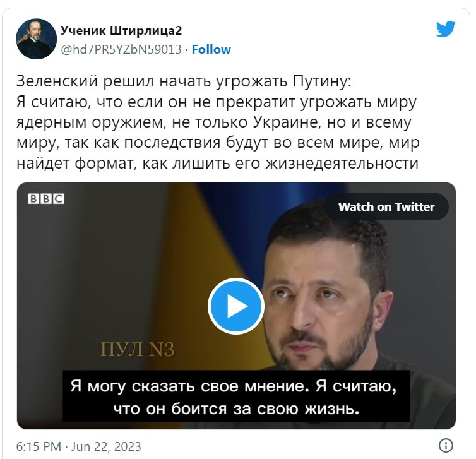
Task: Play the embedded video
Action: click(236, 306)
